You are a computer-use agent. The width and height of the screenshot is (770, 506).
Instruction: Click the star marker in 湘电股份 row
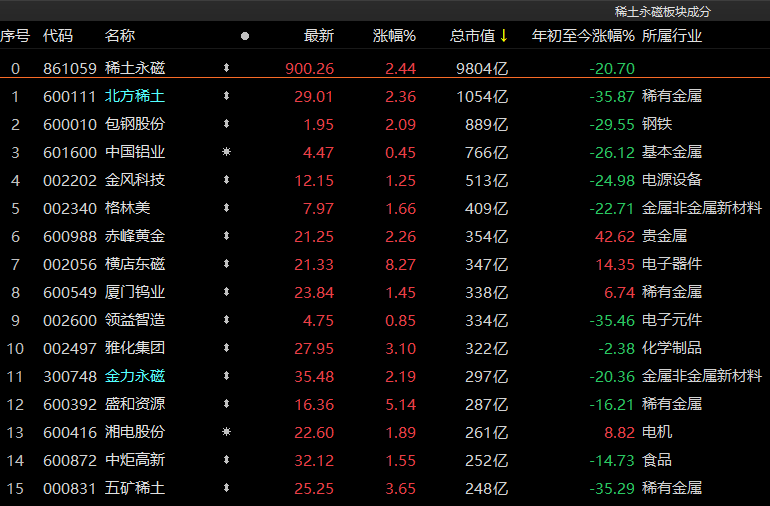(226, 432)
